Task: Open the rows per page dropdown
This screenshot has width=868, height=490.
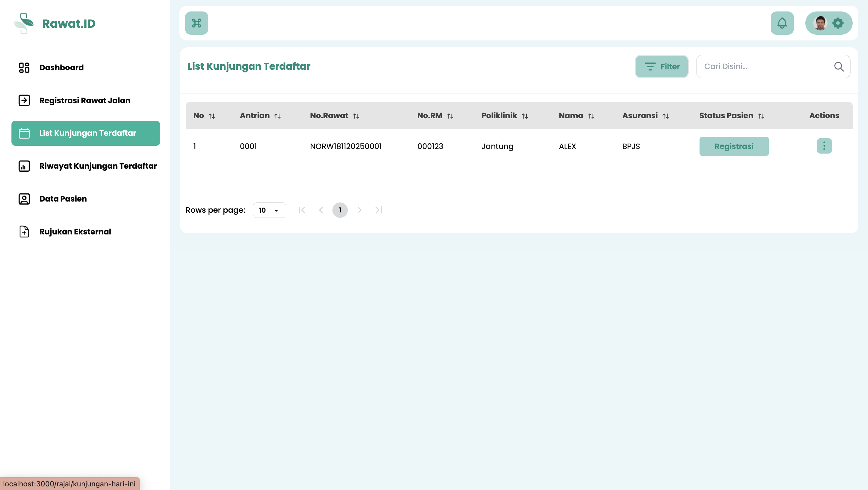Action: (269, 210)
